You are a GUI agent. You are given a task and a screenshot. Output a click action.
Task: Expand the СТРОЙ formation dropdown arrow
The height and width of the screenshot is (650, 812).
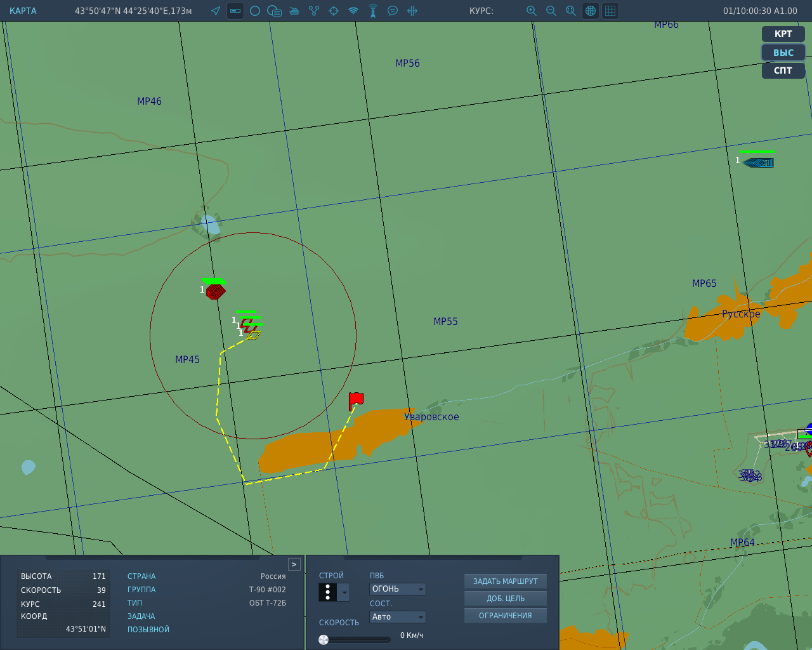point(344,592)
